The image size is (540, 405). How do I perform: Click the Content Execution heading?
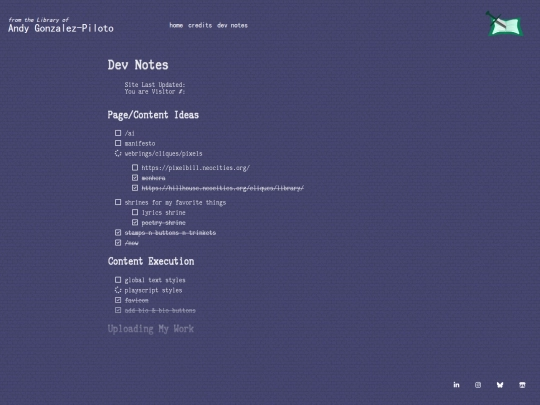coord(151,261)
